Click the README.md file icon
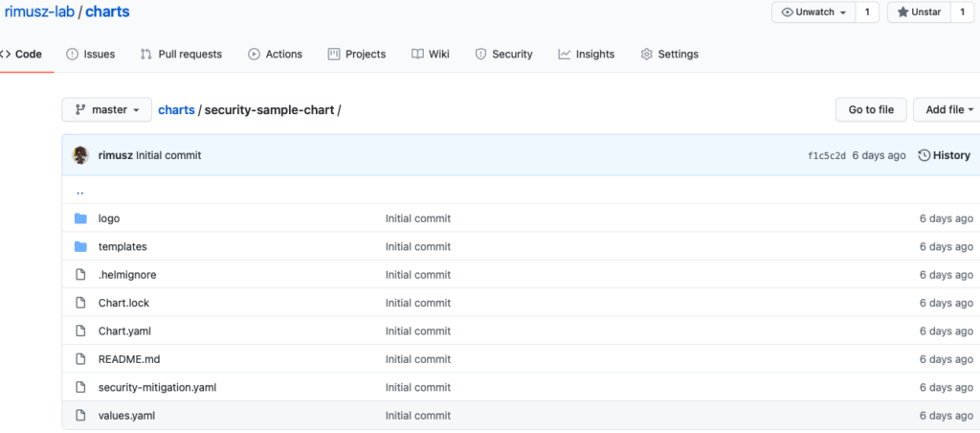Screen dimensions: 980x433 (80, 359)
